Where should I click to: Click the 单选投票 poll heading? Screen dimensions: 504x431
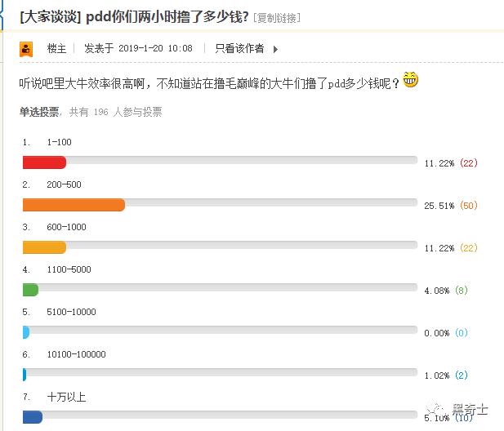point(39,112)
